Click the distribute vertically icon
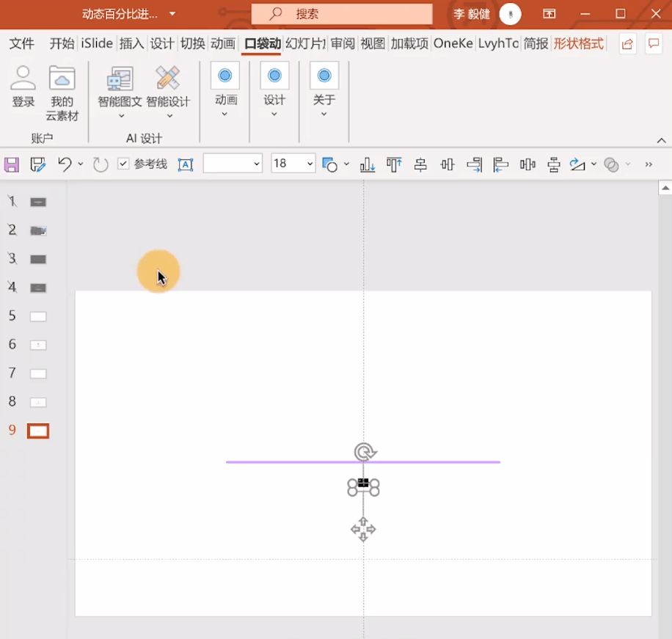Viewport: 672px width, 639px height. point(554,164)
